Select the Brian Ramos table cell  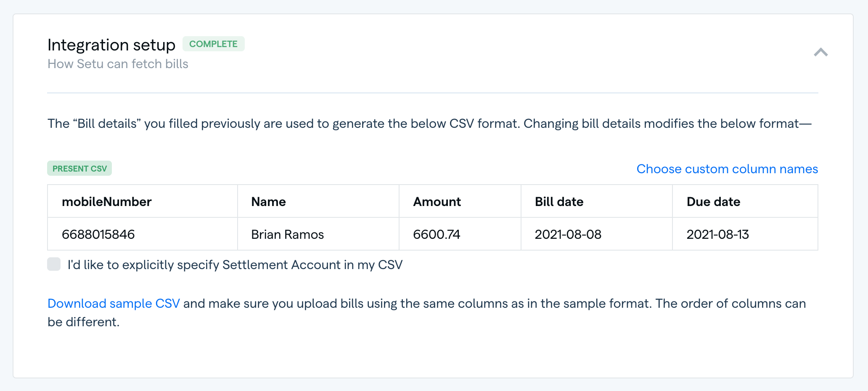point(287,234)
